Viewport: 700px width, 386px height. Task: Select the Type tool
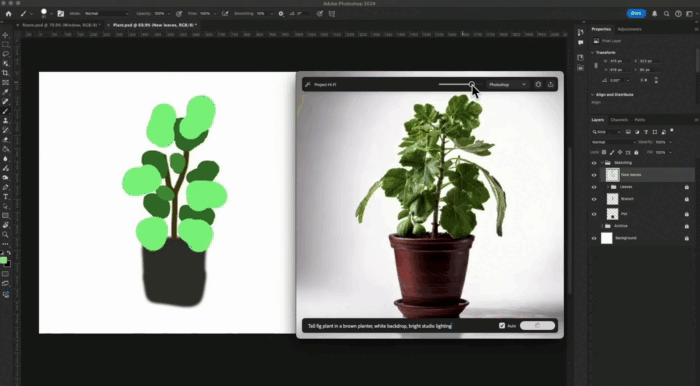[5, 197]
